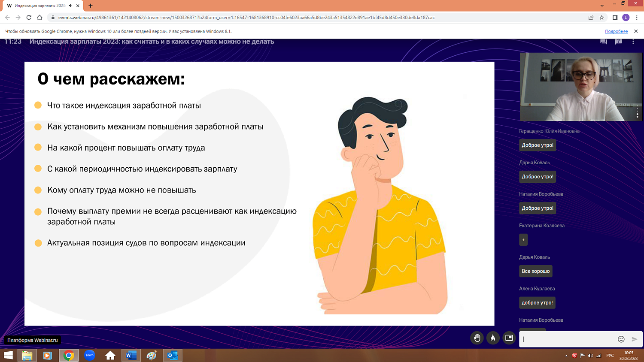This screenshot has height=362, width=644.
Task: Open network connection status
Action: (598, 356)
